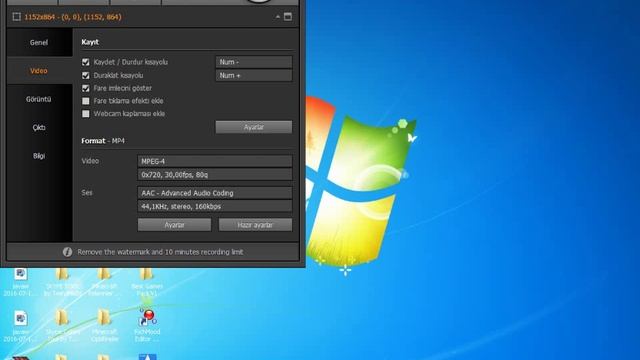
Task: Disable Fare imlecini göster checkbox
Action: (x=86, y=88)
